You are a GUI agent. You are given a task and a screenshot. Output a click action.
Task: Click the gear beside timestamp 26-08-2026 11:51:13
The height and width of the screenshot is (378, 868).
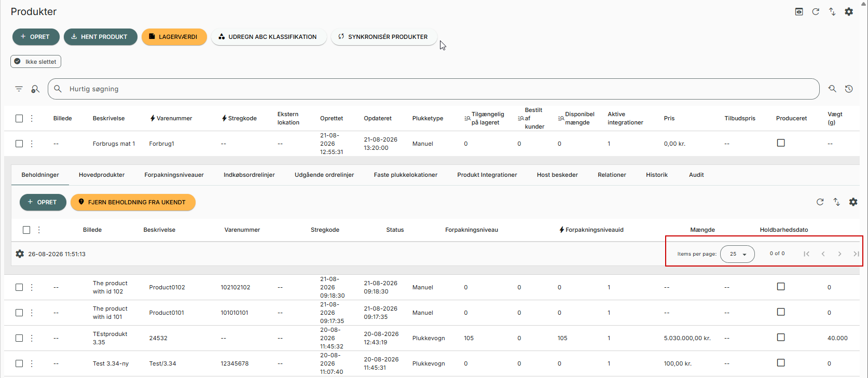click(x=20, y=254)
